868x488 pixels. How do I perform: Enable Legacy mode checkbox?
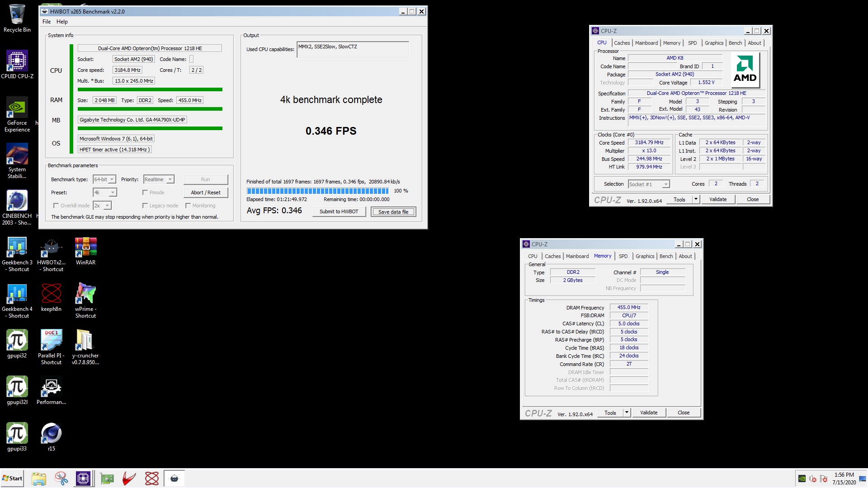pyautogui.click(x=145, y=206)
